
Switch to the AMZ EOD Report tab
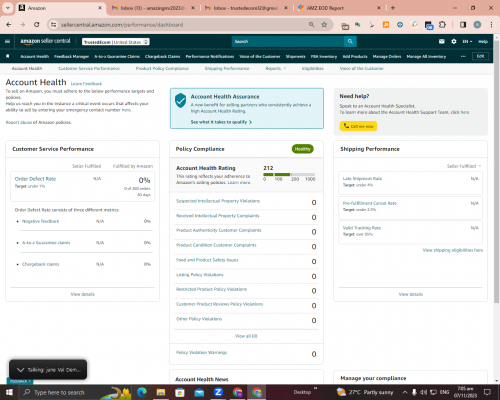(339, 8)
